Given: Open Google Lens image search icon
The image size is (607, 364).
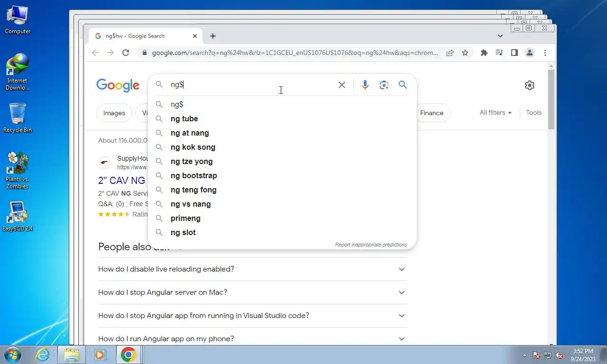Looking at the screenshot, I should click(x=384, y=85).
